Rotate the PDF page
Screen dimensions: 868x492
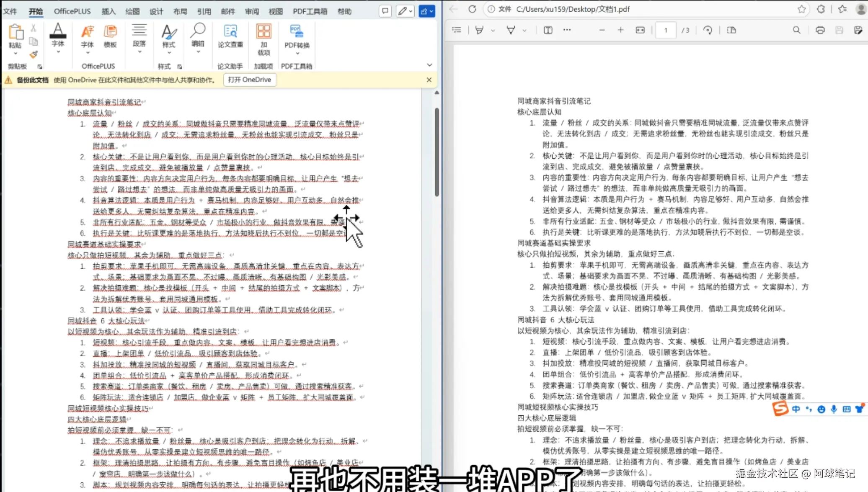[x=708, y=30]
